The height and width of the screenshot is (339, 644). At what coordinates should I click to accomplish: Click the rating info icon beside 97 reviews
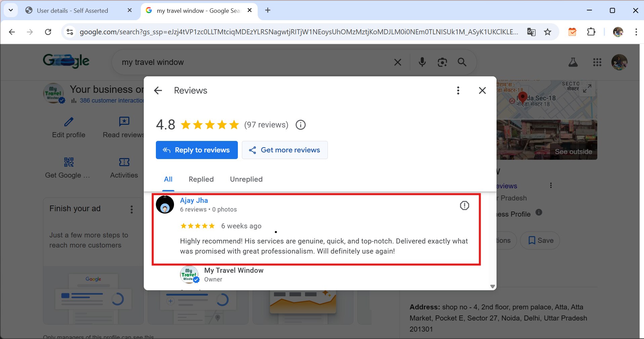click(300, 125)
